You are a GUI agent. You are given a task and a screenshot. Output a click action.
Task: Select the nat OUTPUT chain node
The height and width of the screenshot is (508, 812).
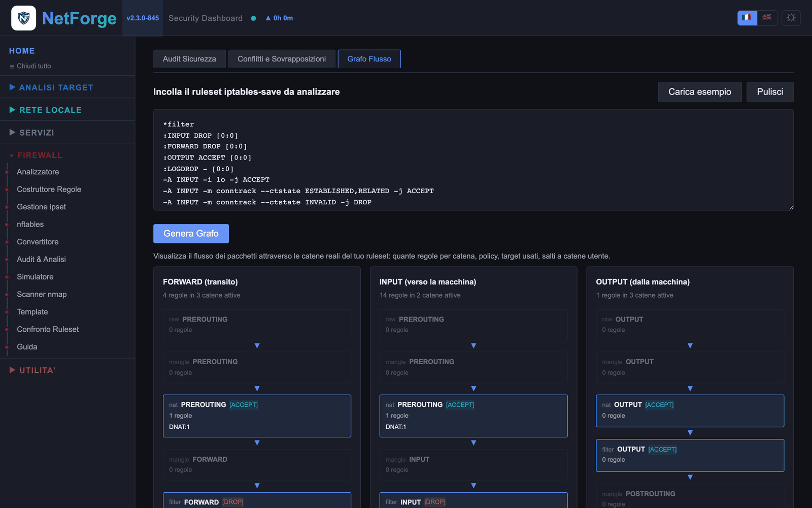click(690, 411)
